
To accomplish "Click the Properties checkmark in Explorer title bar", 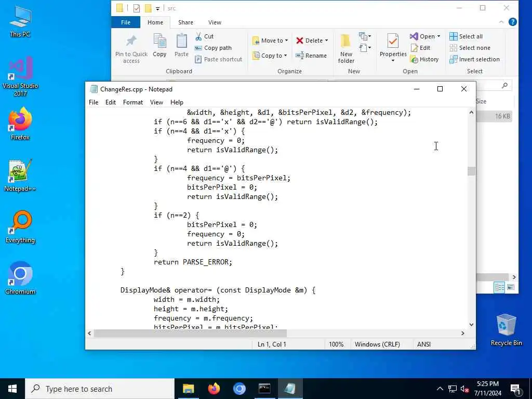I will (137, 8).
